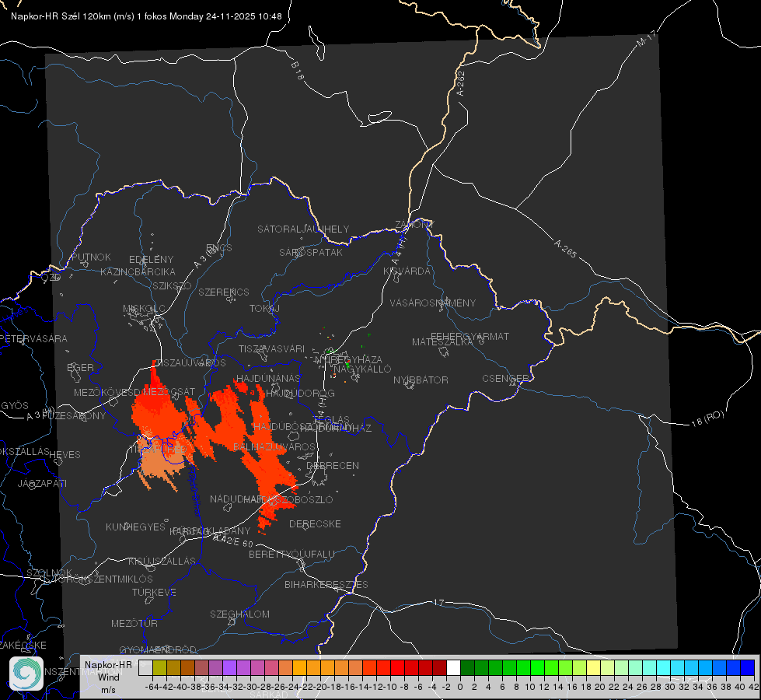
Task: Click the KISVÁRDA town label
Action: click(x=407, y=271)
